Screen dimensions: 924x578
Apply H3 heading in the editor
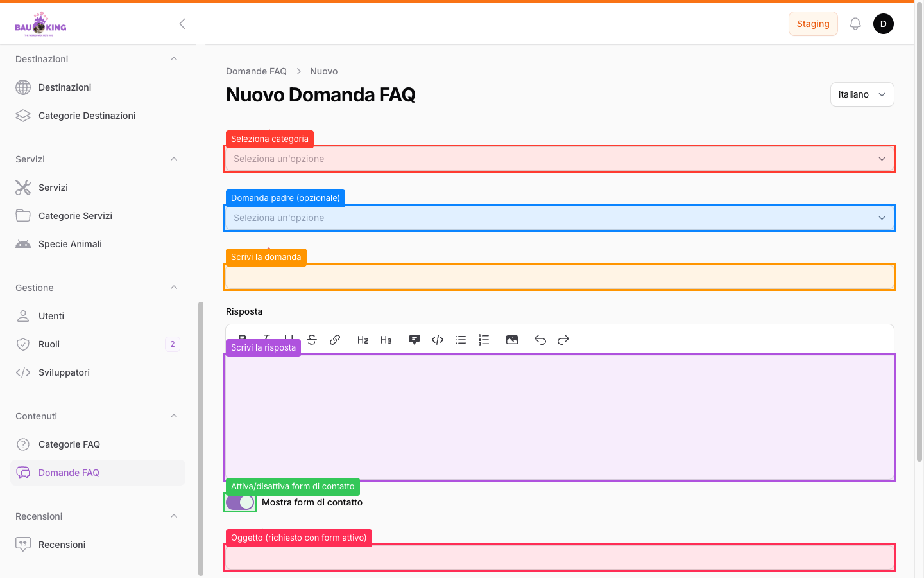[x=386, y=340]
